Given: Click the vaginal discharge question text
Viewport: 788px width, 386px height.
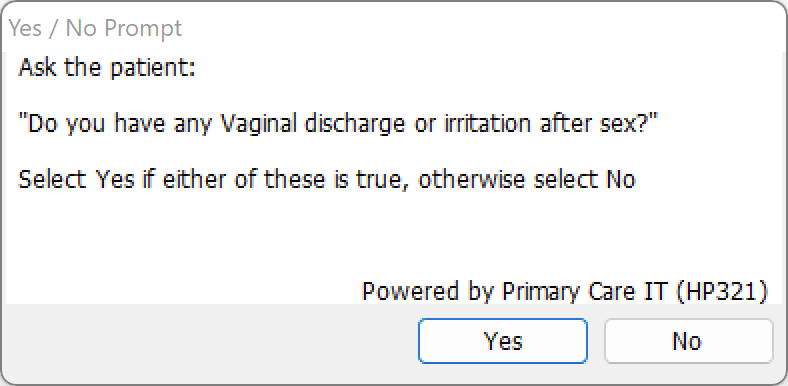Looking at the screenshot, I should click(338, 123).
